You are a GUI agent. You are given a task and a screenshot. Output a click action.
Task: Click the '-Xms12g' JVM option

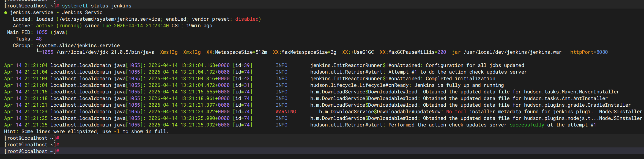(168, 52)
